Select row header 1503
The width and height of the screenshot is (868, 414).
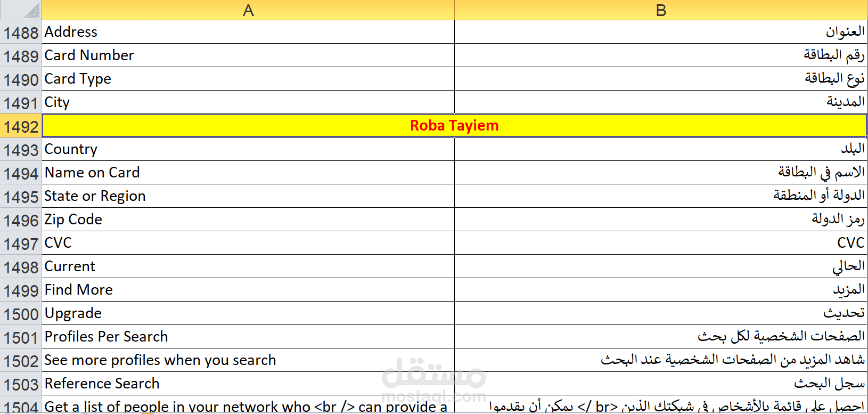[x=21, y=384]
